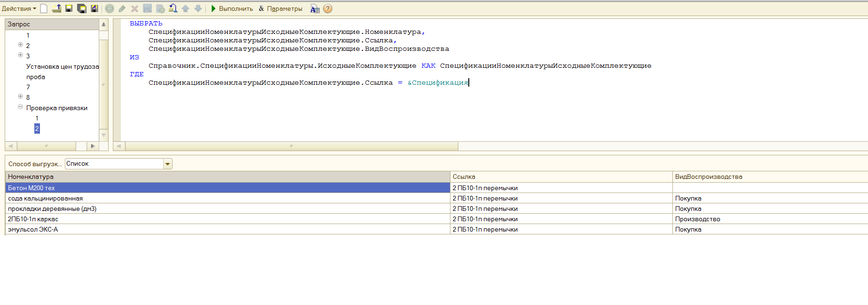Sort by Номенклатура column header

pyautogui.click(x=228, y=177)
